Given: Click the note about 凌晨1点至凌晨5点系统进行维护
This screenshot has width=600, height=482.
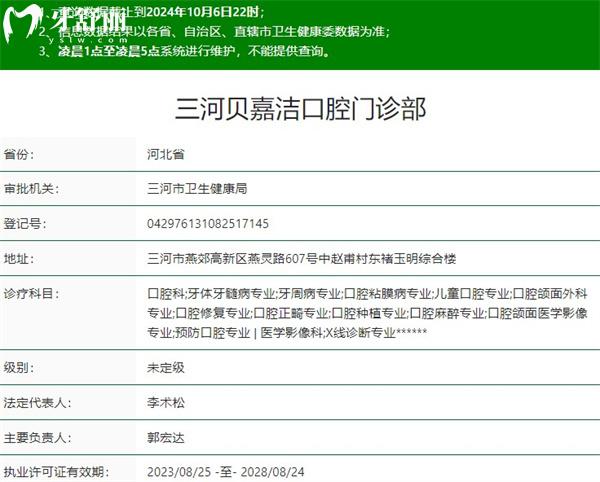Looking at the screenshot, I should click(x=184, y=51).
